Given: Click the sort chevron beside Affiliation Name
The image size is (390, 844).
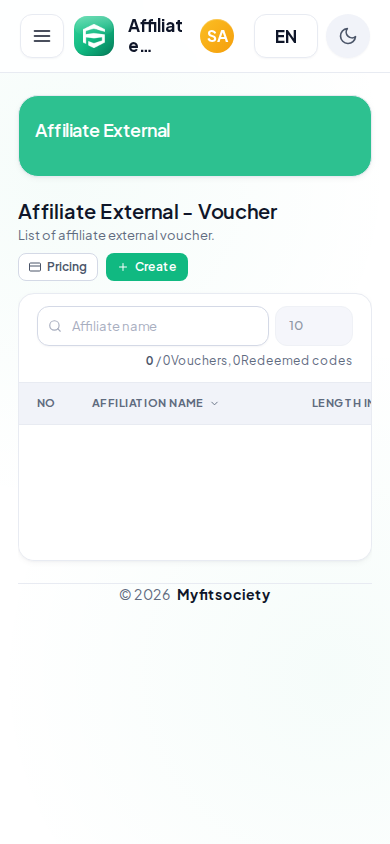Looking at the screenshot, I should [x=214, y=403].
